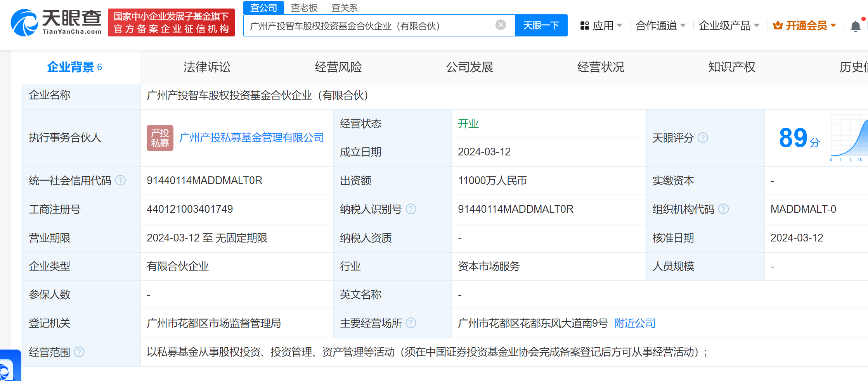Clear the search box with X icon
Screen dimensions: 868x381
coord(501,25)
